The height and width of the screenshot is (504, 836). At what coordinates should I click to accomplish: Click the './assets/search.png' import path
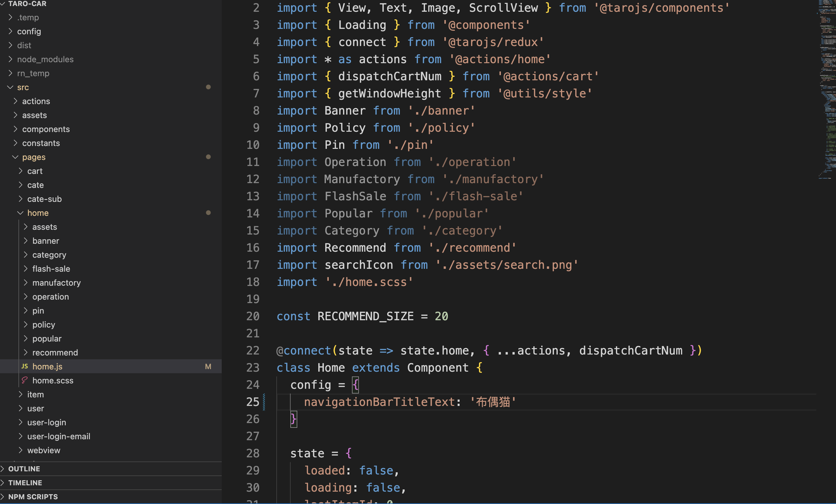point(507,265)
